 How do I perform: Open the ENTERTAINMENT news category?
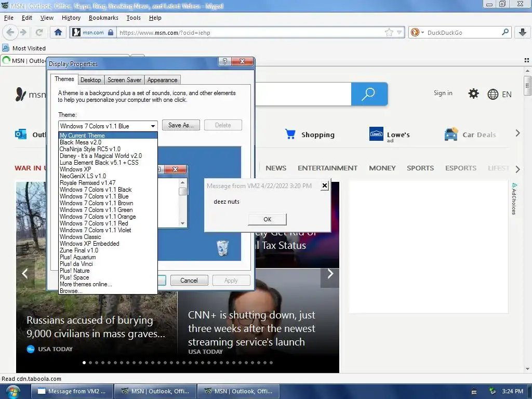(327, 168)
